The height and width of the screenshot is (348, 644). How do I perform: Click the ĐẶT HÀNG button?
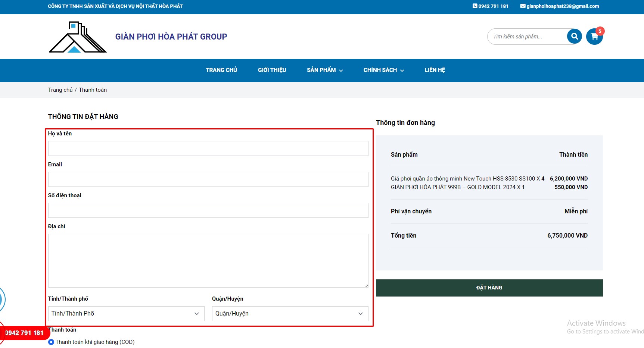(489, 288)
